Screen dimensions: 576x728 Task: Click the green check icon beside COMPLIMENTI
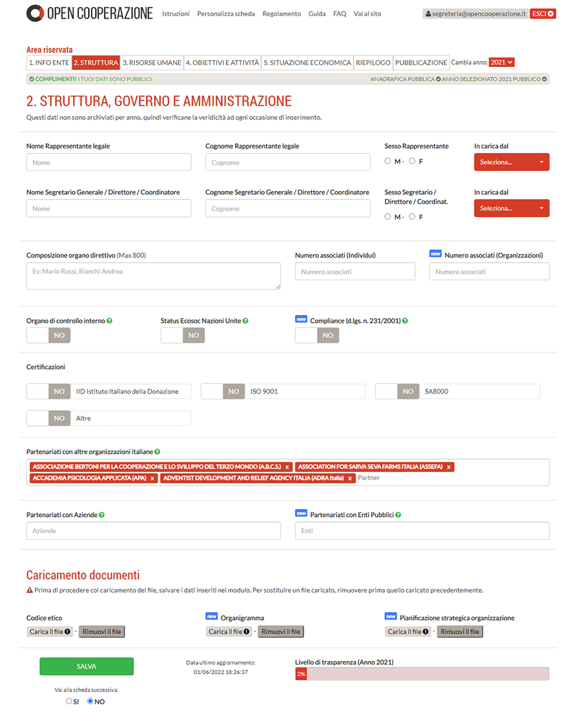click(32, 79)
